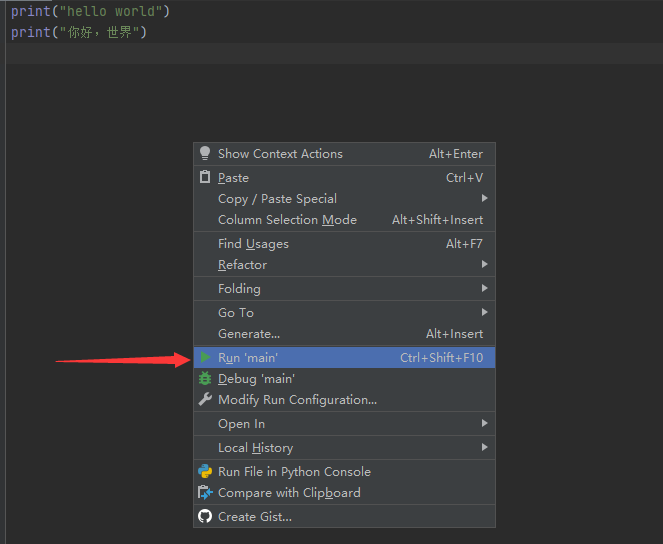This screenshot has width=663, height=544.
Task: Open the Folding menu entry
Action: [x=344, y=289]
